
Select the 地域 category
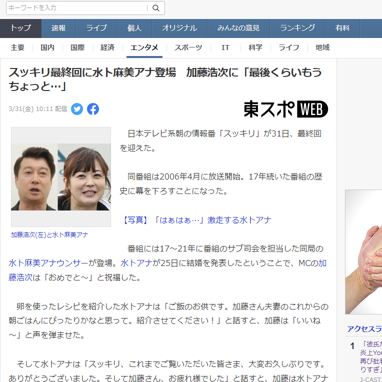click(x=323, y=48)
